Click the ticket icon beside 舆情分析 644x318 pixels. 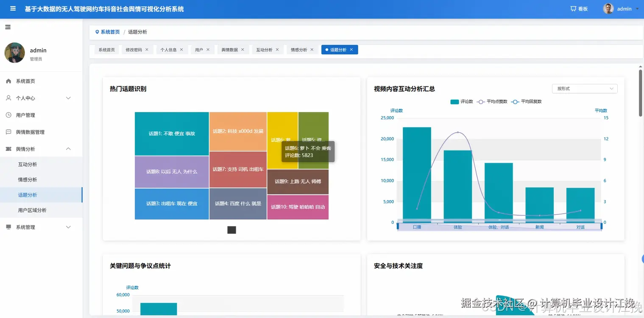[x=8, y=149]
